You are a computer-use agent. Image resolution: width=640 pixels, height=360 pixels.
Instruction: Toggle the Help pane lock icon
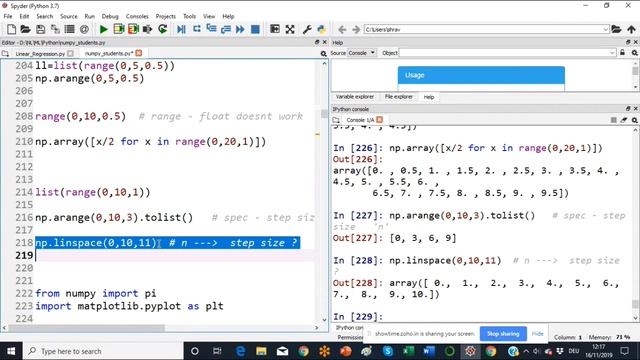point(622,53)
